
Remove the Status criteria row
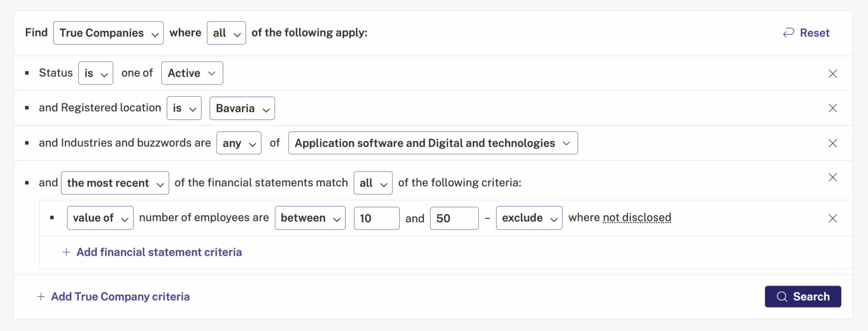(x=832, y=73)
